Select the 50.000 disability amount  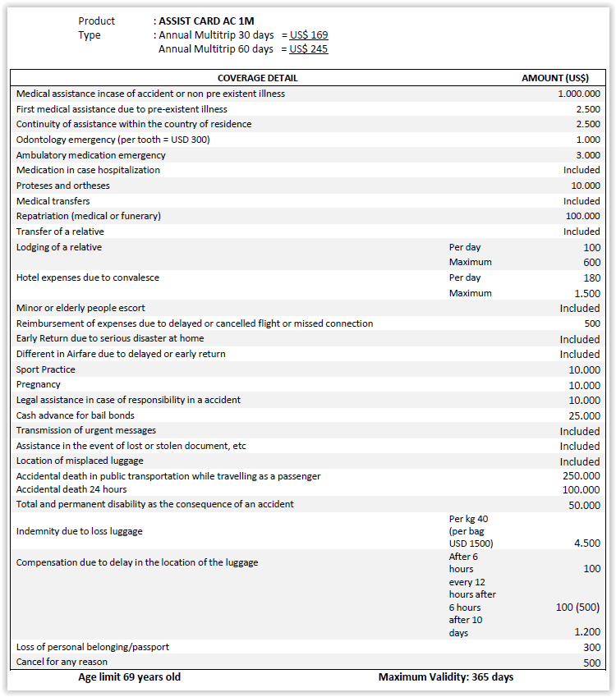click(585, 506)
